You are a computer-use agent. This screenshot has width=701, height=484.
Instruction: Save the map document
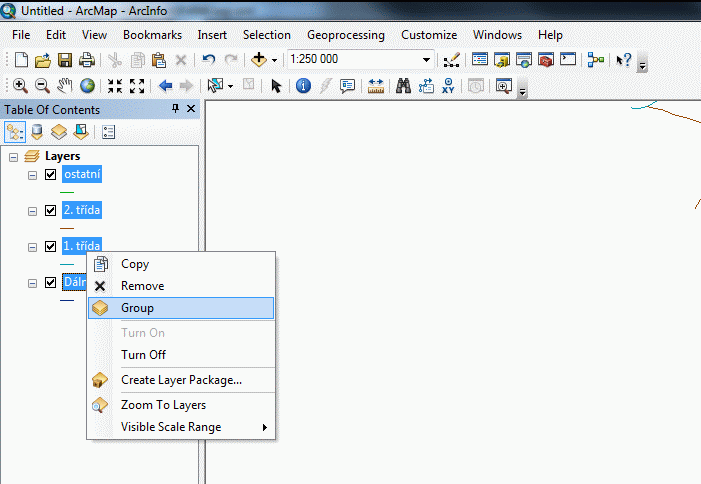point(65,60)
